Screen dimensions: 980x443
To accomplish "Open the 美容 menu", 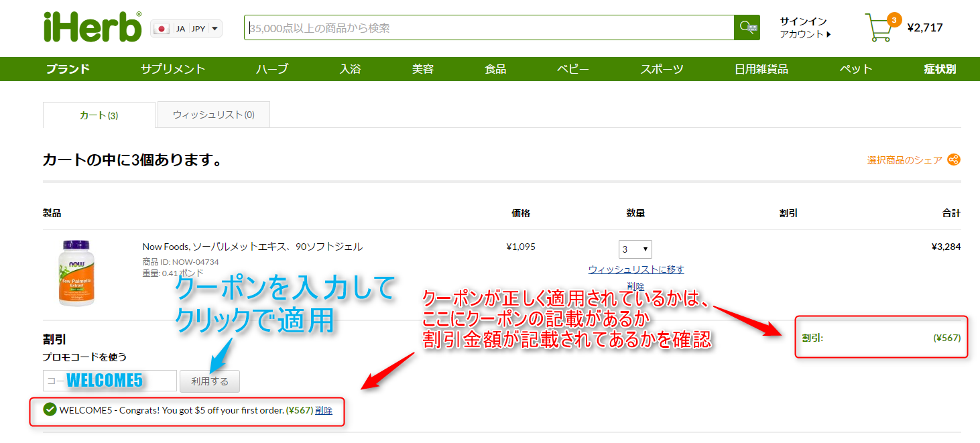I will coord(423,69).
